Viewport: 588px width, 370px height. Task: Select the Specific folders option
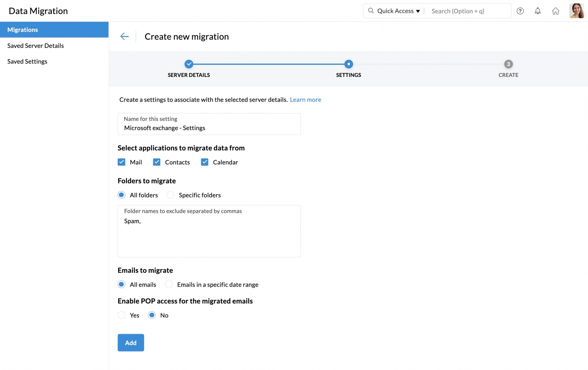[x=171, y=195]
